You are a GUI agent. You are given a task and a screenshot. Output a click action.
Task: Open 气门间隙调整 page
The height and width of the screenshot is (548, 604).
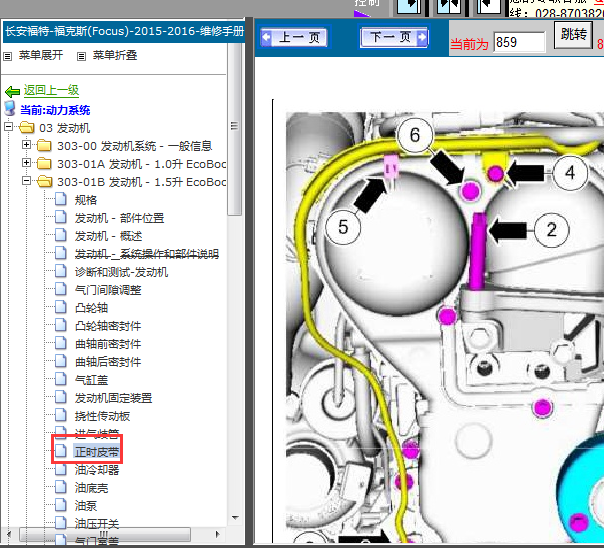pyautogui.click(x=108, y=290)
